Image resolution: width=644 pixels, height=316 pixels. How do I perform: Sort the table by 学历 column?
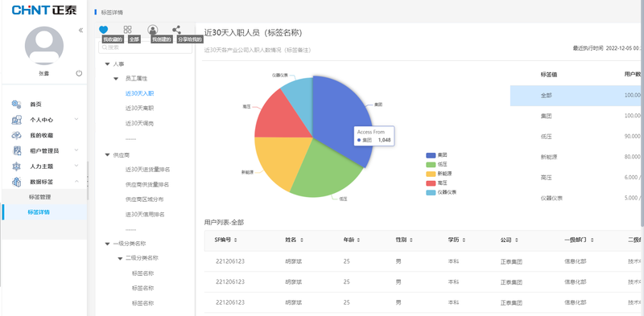[x=464, y=240]
